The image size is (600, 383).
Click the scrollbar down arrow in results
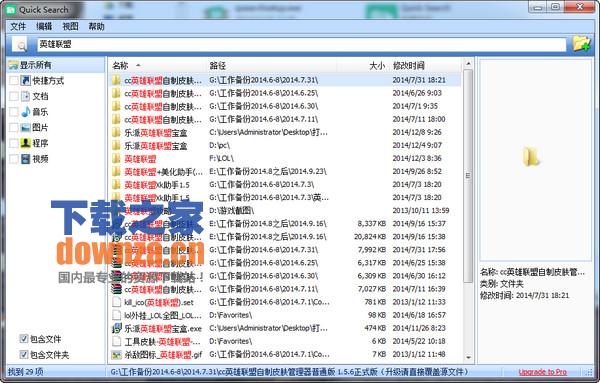(x=468, y=358)
